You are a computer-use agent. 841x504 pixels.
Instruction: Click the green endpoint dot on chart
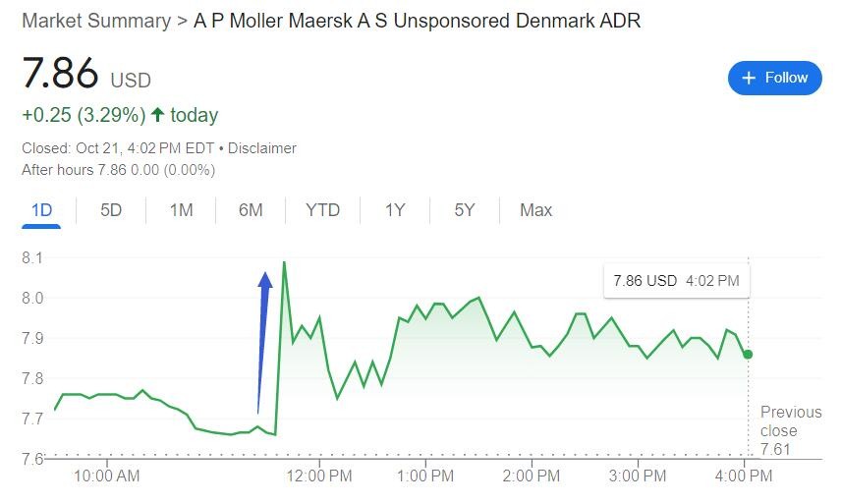coord(749,354)
